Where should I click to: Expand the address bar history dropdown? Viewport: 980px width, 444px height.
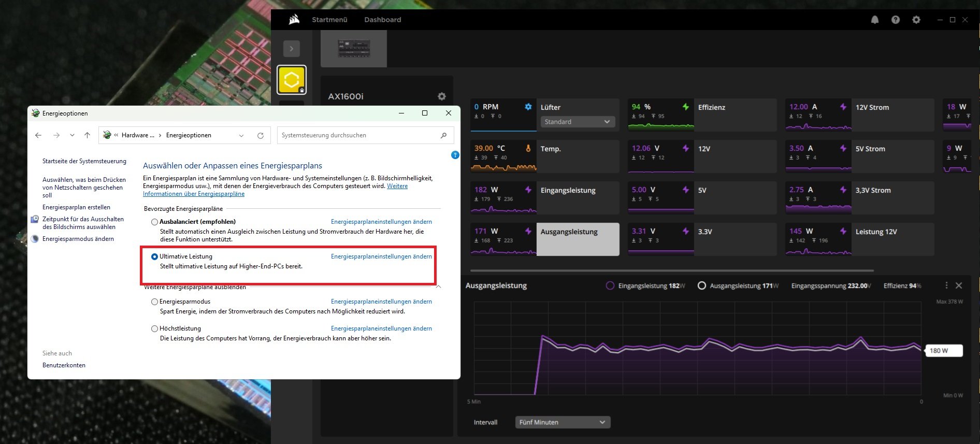tap(241, 135)
